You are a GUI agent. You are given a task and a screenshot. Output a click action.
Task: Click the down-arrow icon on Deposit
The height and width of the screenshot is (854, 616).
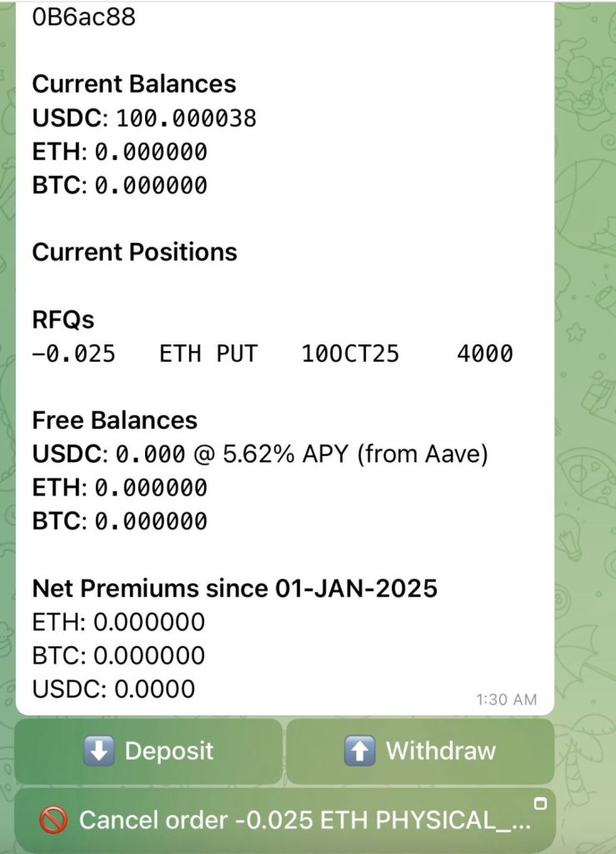click(98, 751)
